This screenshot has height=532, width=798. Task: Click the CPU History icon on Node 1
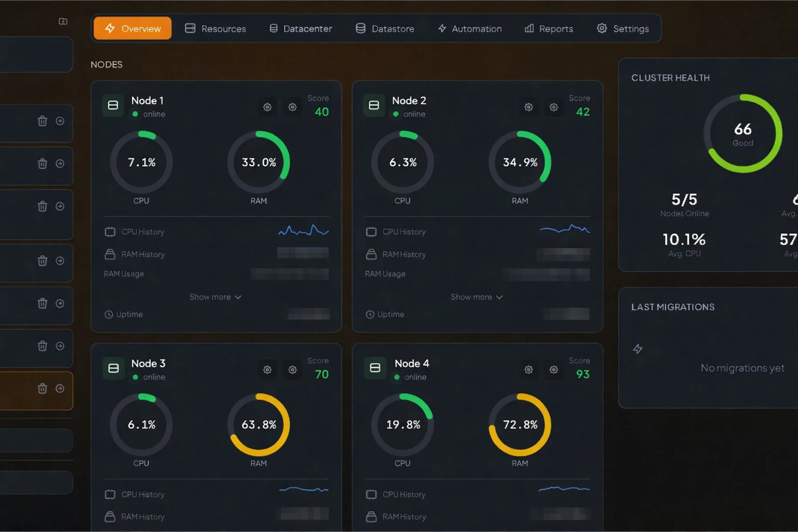point(110,231)
